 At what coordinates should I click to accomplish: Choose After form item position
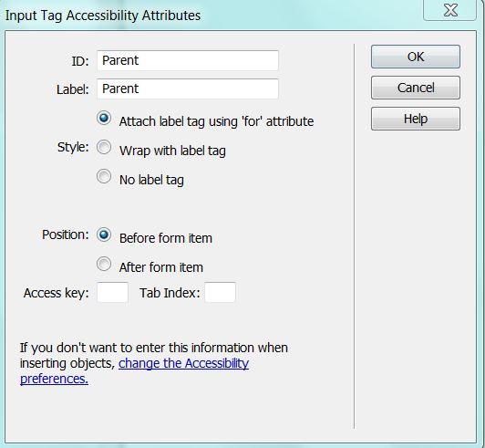tap(104, 264)
